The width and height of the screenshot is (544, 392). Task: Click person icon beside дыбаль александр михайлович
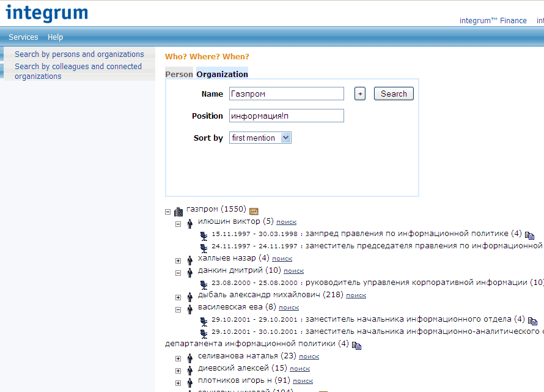tap(189, 297)
